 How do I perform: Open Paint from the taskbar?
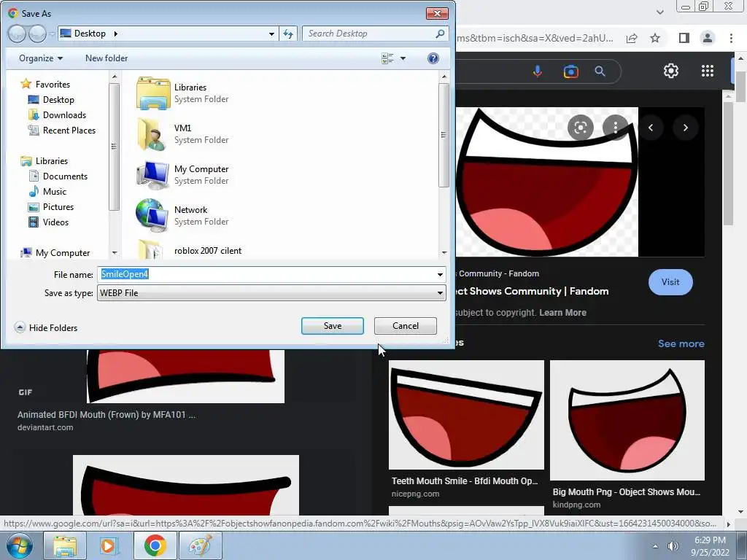coord(201,545)
